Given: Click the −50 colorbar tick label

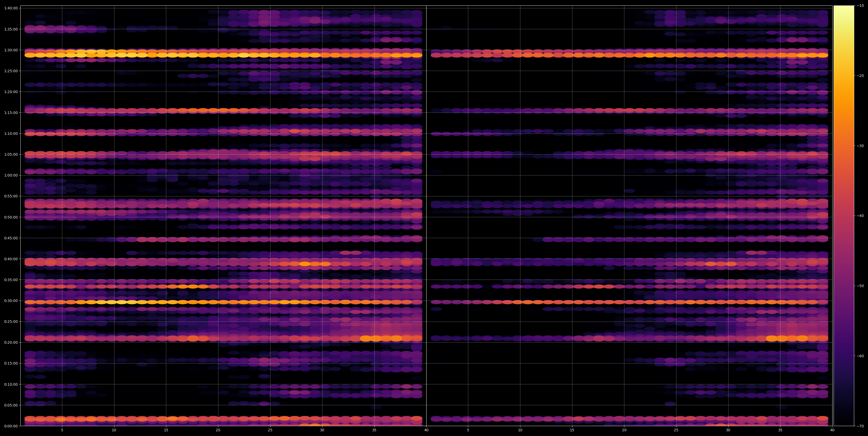Looking at the screenshot, I should [x=860, y=286].
